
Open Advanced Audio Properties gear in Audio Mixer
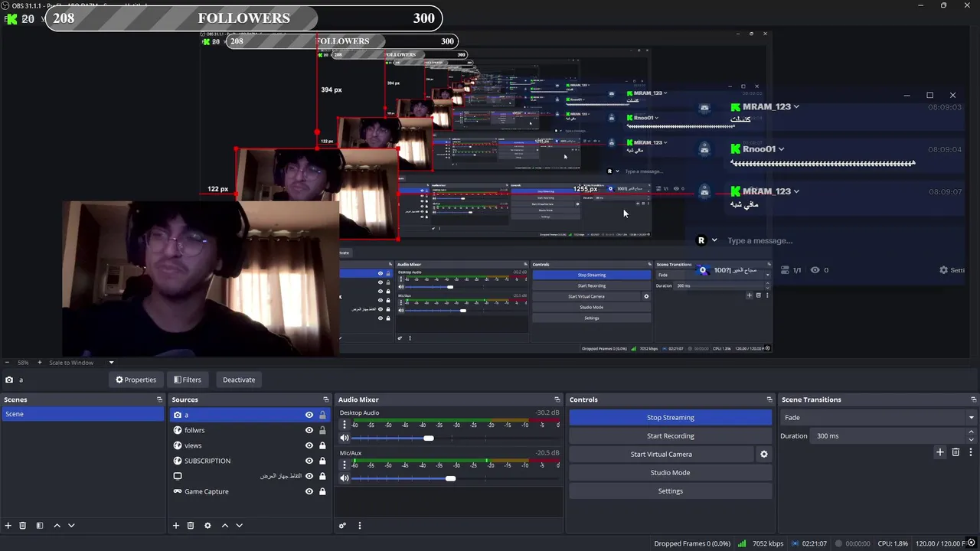(342, 526)
